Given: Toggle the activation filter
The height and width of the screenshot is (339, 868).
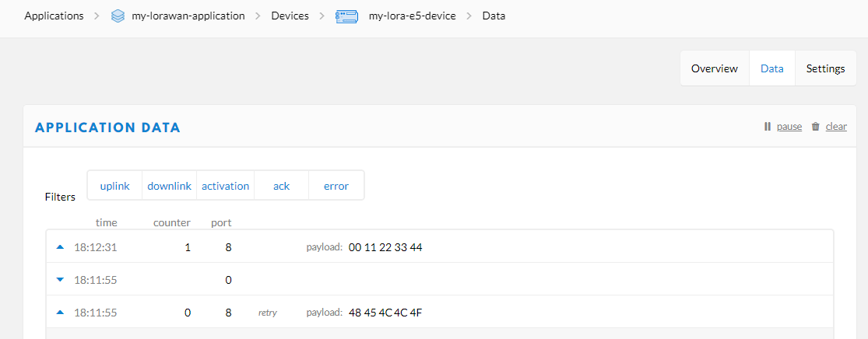Looking at the screenshot, I should coord(225,186).
